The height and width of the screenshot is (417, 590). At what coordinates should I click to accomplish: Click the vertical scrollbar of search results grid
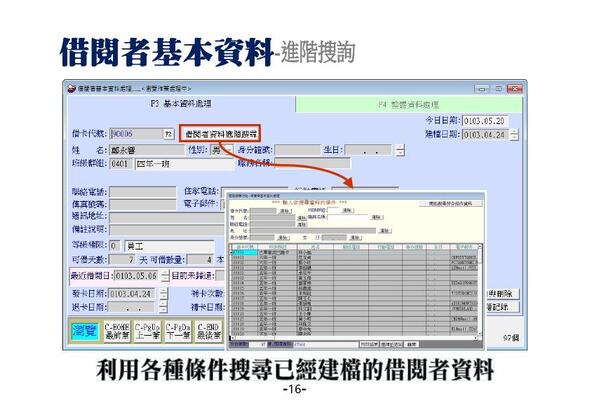click(480, 290)
